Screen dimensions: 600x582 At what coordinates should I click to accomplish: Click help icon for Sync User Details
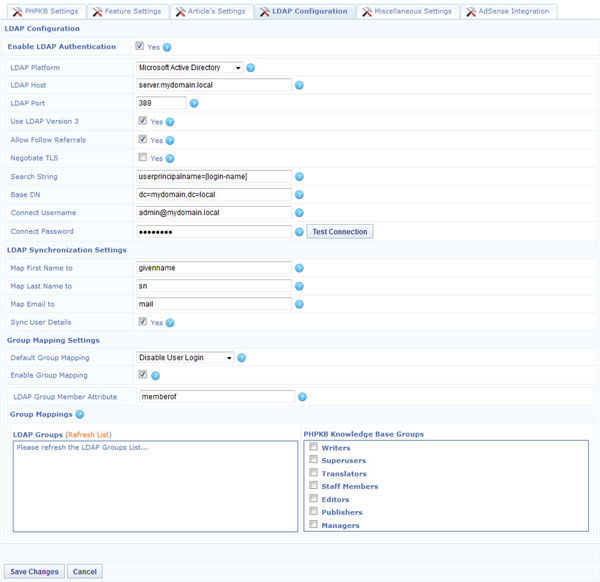pos(170,323)
